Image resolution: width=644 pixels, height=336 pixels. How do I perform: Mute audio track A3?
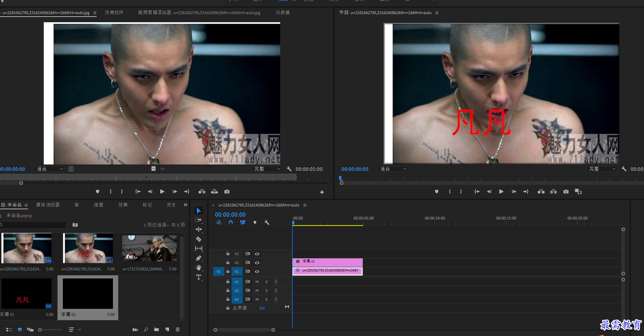(x=257, y=299)
